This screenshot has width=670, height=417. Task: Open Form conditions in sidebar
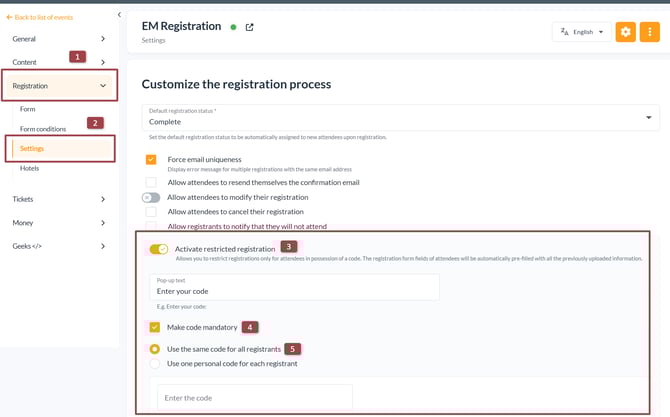pyautogui.click(x=43, y=129)
